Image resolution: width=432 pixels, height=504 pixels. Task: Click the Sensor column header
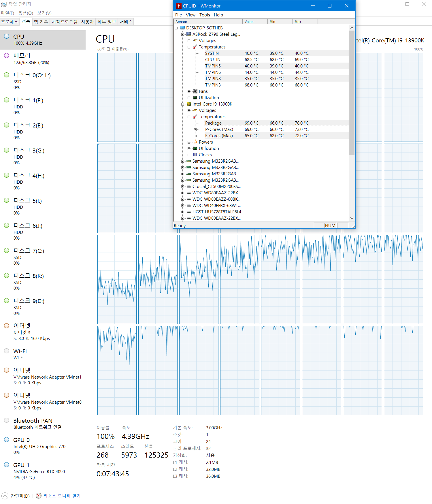point(208,22)
